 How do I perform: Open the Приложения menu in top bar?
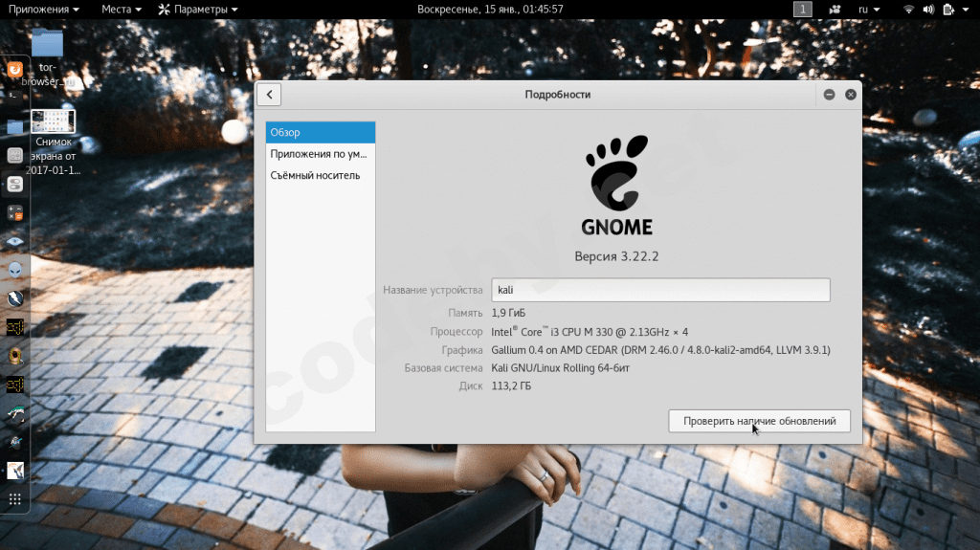coord(44,10)
